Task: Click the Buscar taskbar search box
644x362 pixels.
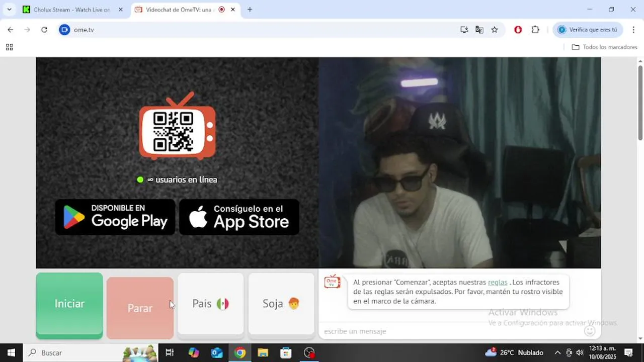Action: click(x=91, y=353)
